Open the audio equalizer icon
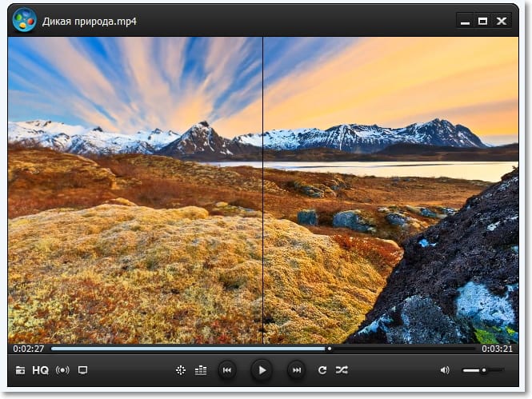The height and width of the screenshot is (399, 532). [201, 370]
